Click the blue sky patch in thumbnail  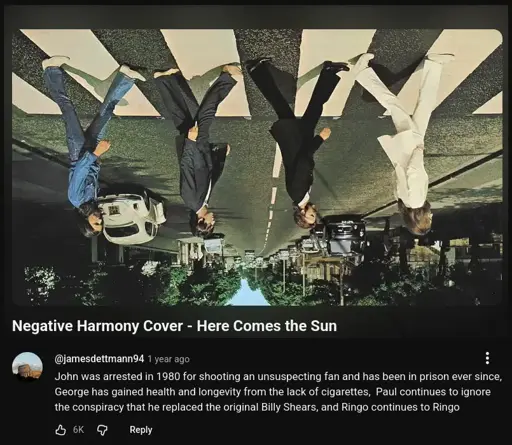coord(248,293)
